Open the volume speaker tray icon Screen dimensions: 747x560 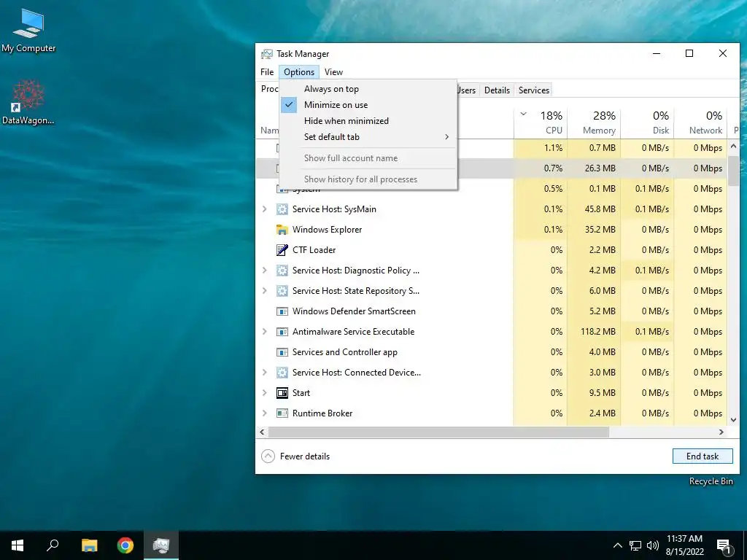pyautogui.click(x=653, y=545)
